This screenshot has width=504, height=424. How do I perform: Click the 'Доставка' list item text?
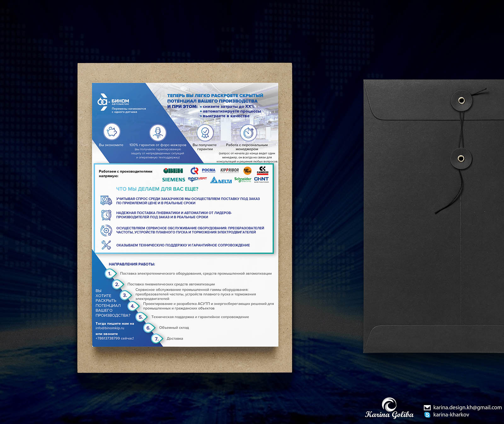(175, 339)
